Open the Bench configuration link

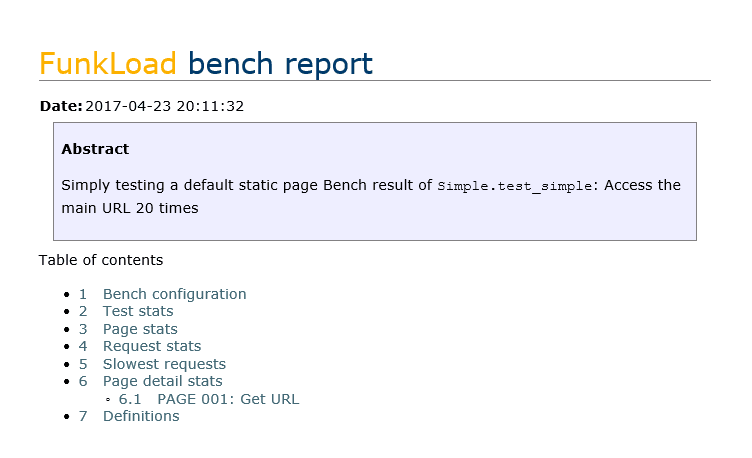pos(174,294)
